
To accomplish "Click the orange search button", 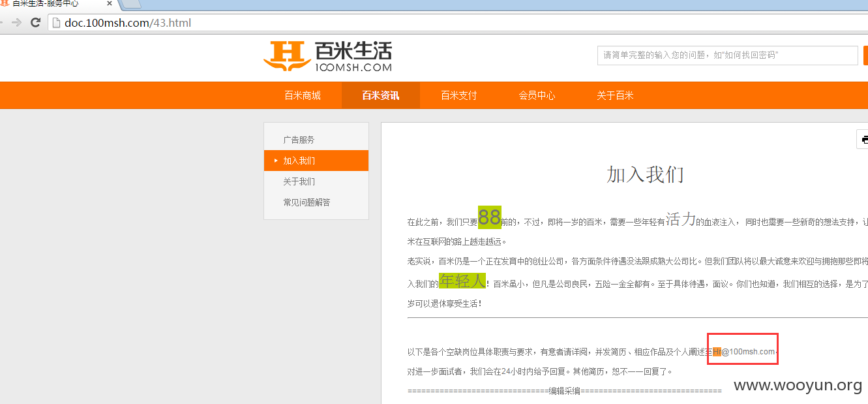I will (x=865, y=55).
